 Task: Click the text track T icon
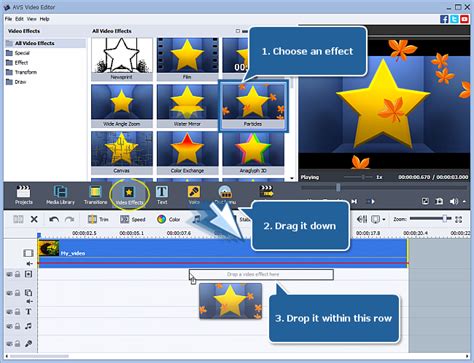[28, 312]
